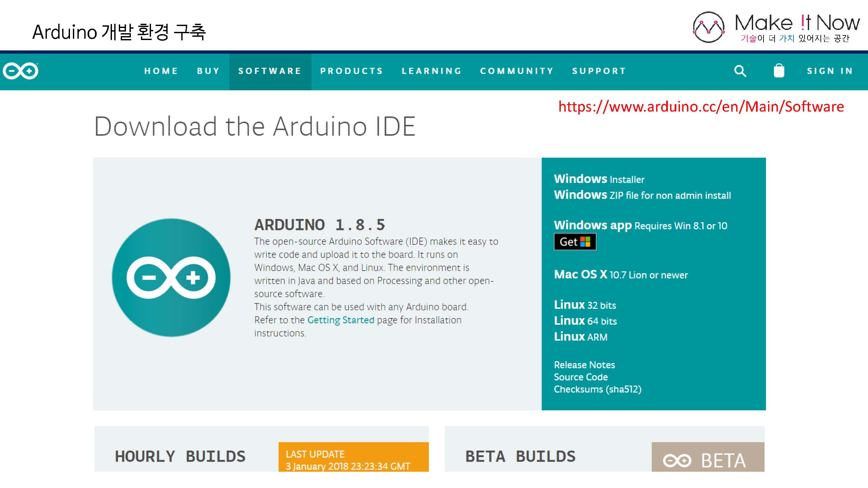Open the Getting Started link

341,320
